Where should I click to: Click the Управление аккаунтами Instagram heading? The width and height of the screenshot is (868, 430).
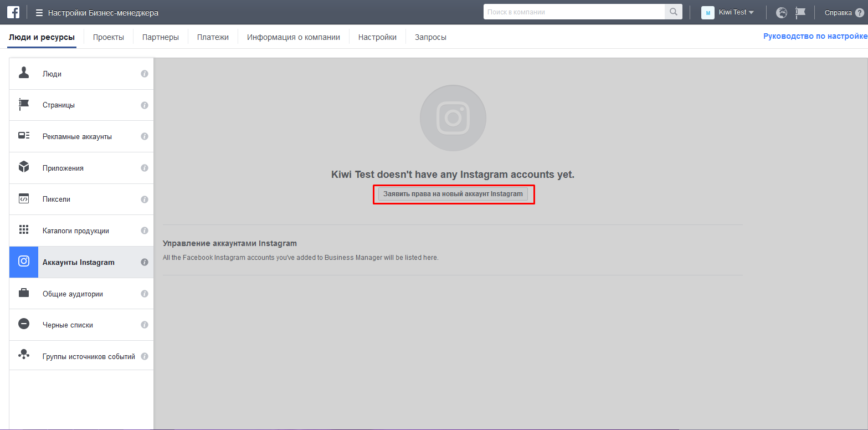(230, 243)
